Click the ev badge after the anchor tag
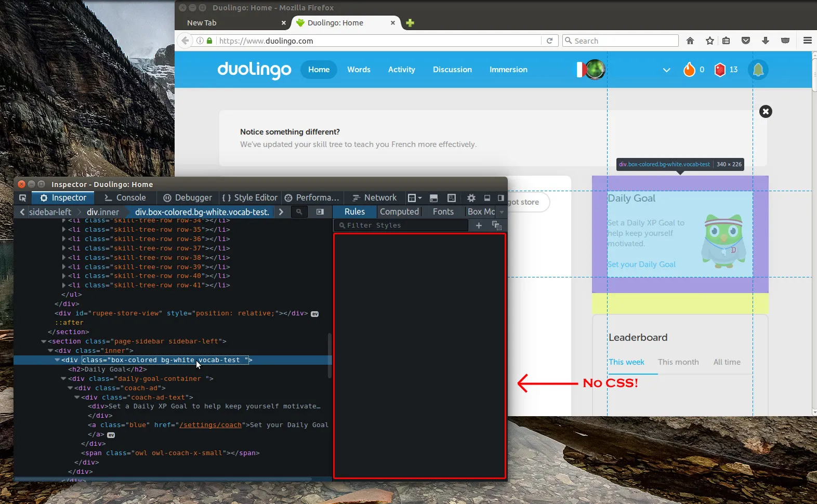 click(x=111, y=435)
